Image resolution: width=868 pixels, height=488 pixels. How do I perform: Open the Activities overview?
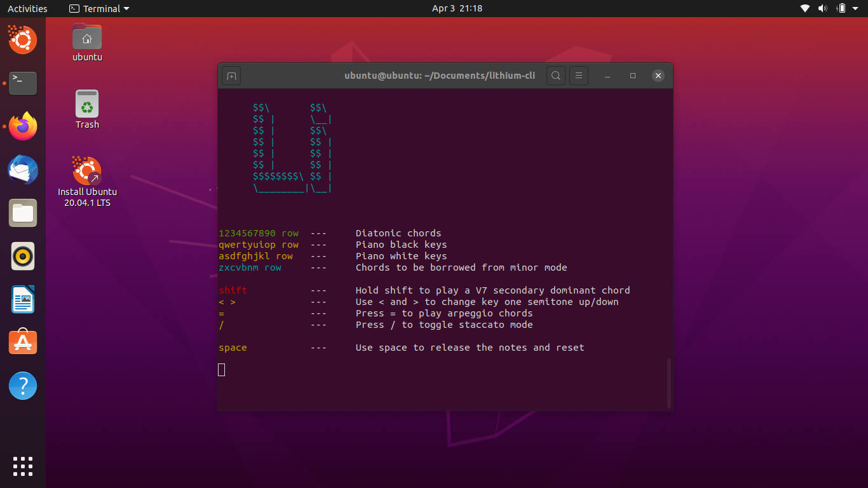pos(27,8)
